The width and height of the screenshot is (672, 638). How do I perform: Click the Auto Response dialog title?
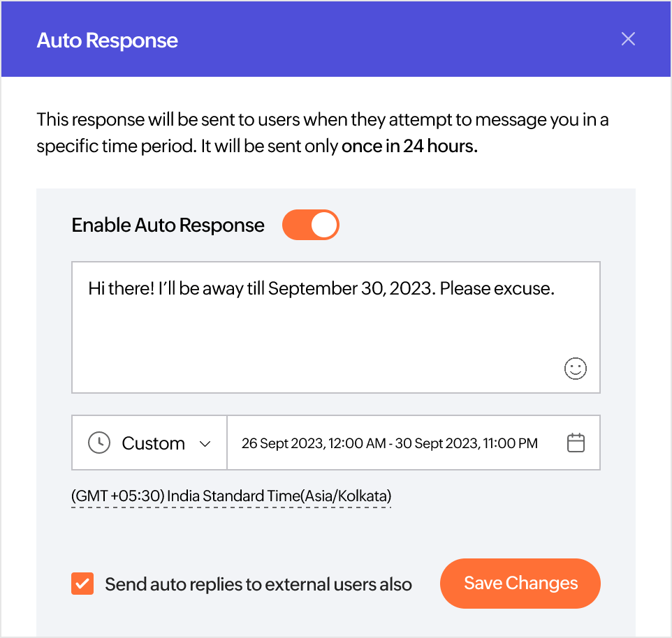click(x=108, y=40)
